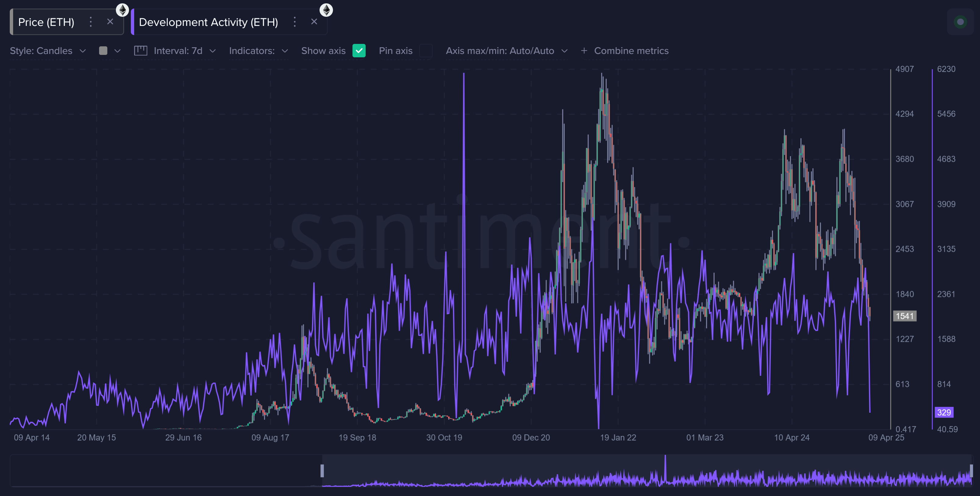Click the 4907 price axis value
This screenshot has width=980, height=496.
905,69
